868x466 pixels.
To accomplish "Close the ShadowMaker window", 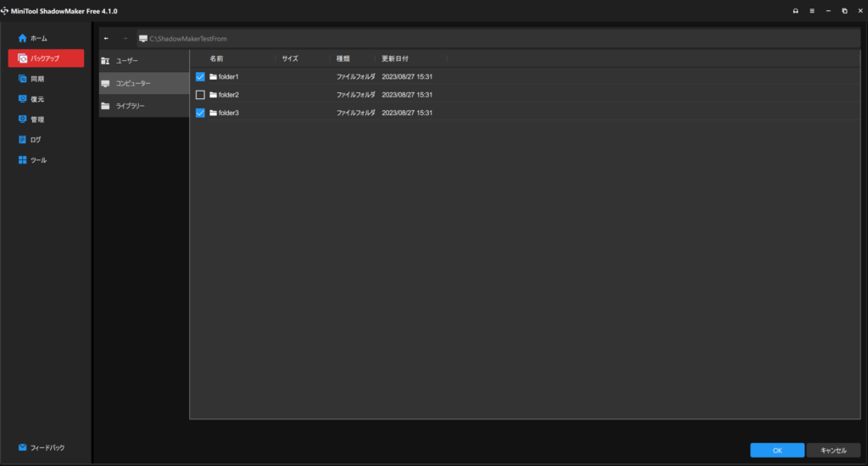I will coord(860,11).
